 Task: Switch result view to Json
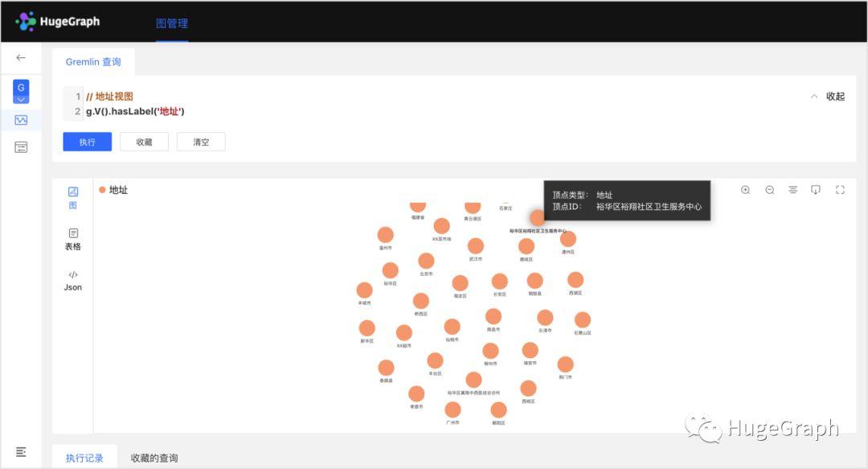(73, 281)
